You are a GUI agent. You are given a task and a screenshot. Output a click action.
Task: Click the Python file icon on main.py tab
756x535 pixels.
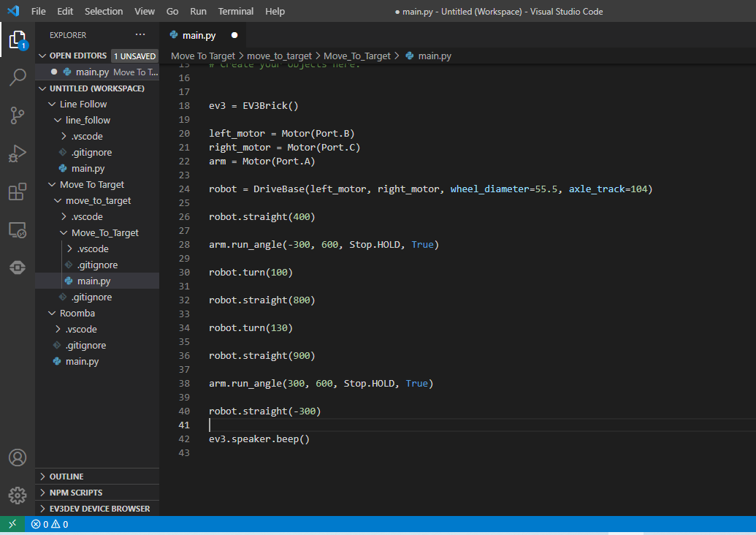coord(174,35)
